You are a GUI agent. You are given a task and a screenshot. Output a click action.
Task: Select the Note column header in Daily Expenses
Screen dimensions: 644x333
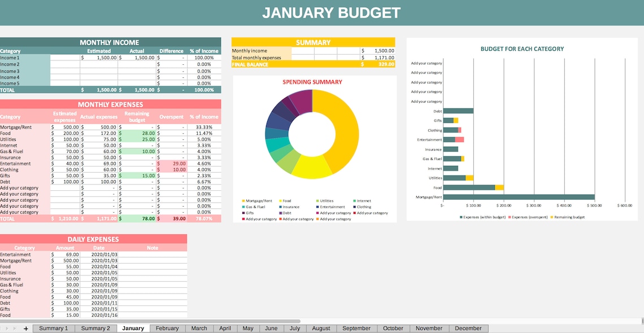click(x=153, y=248)
